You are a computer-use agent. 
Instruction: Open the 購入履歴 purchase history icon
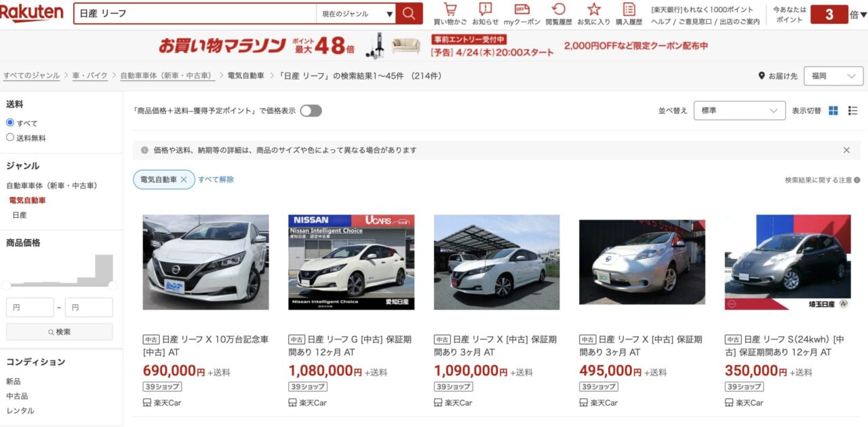pyautogui.click(x=629, y=10)
